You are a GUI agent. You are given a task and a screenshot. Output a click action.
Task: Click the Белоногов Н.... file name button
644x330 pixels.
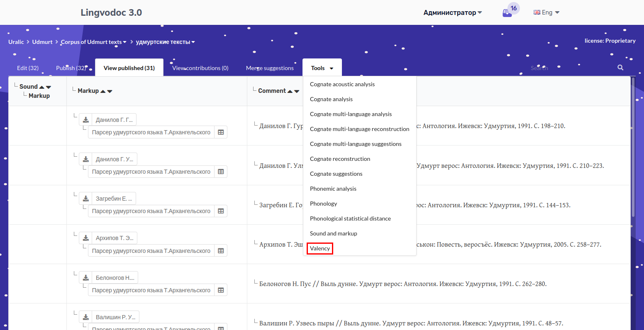click(115, 277)
